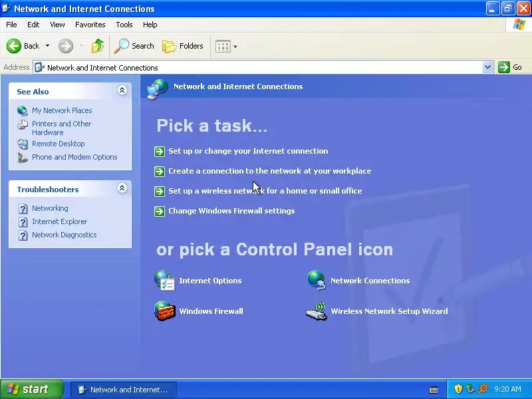Open the Internet Explorer troubleshooter link

pyautogui.click(x=59, y=221)
